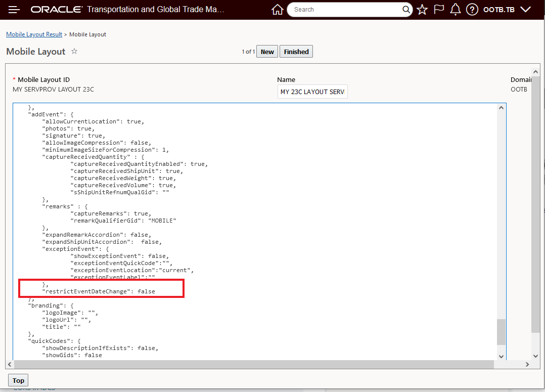Click the "logoUrl": "" line

pos(66,320)
